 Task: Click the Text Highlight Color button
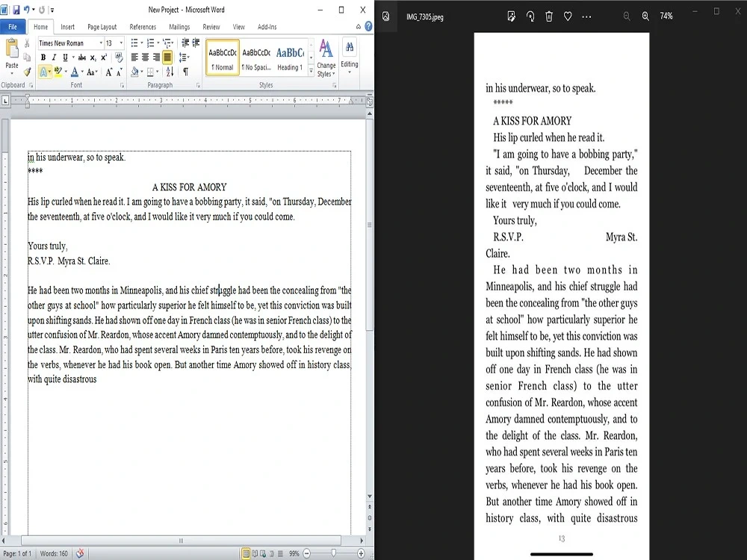(58, 72)
